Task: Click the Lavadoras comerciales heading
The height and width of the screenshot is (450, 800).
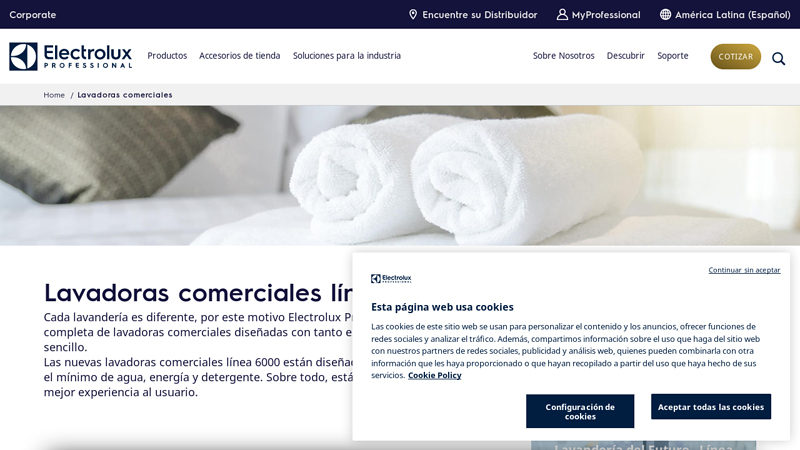Action: [x=198, y=293]
